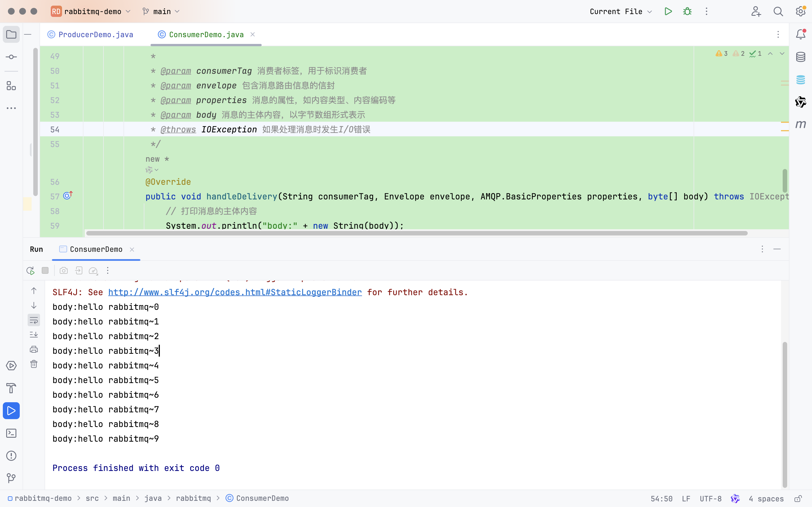The width and height of the screenshot is (812, 507).
Task: Click UTF-8 encoding in status bar
Action: point(710,499)
